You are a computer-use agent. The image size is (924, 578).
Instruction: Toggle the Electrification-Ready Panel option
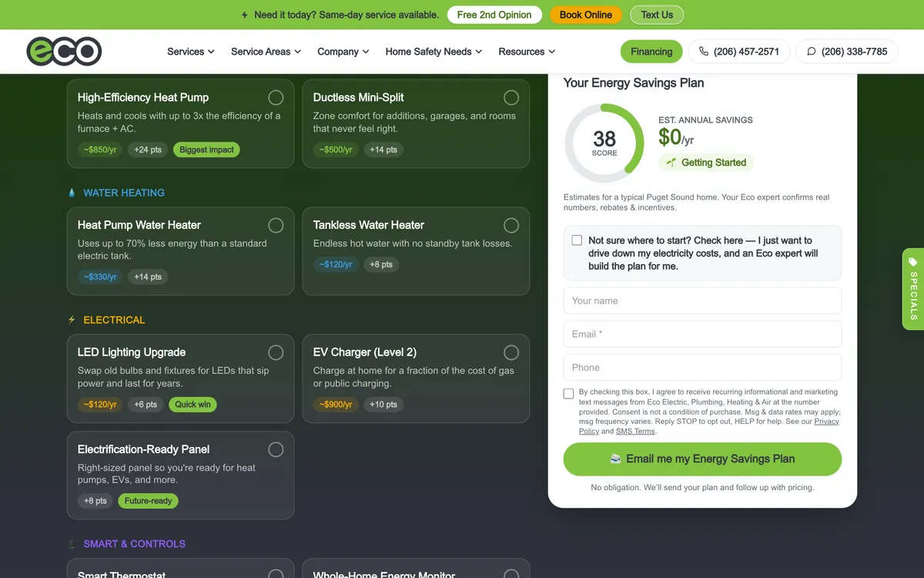point(276,449)
